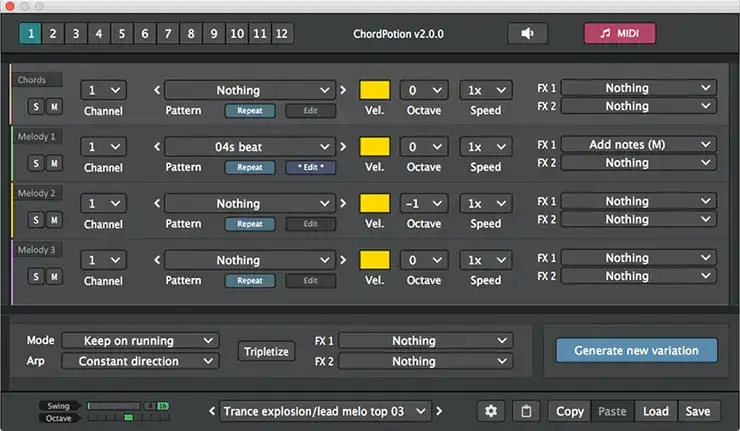
Task: Click the MIDI button
Action: pos(620,34)
